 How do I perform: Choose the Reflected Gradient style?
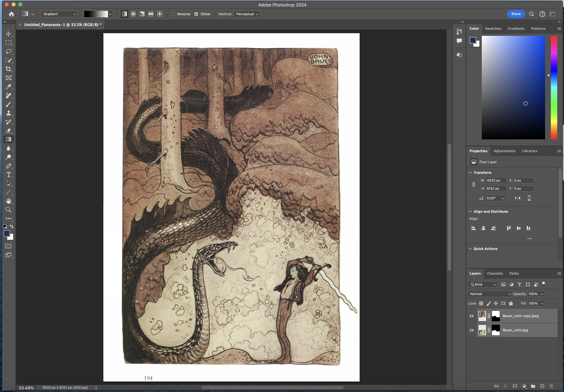point(151,14)
